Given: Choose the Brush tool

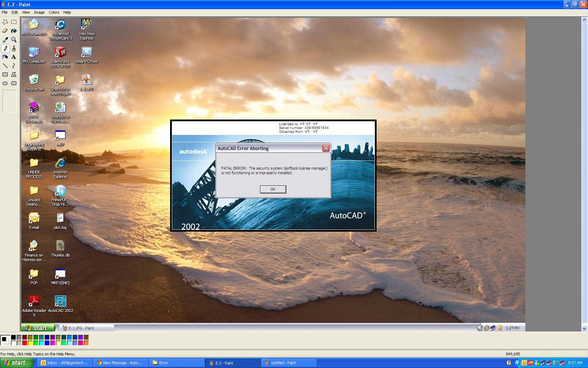Looking at the screenshot, I should (14, 48).
